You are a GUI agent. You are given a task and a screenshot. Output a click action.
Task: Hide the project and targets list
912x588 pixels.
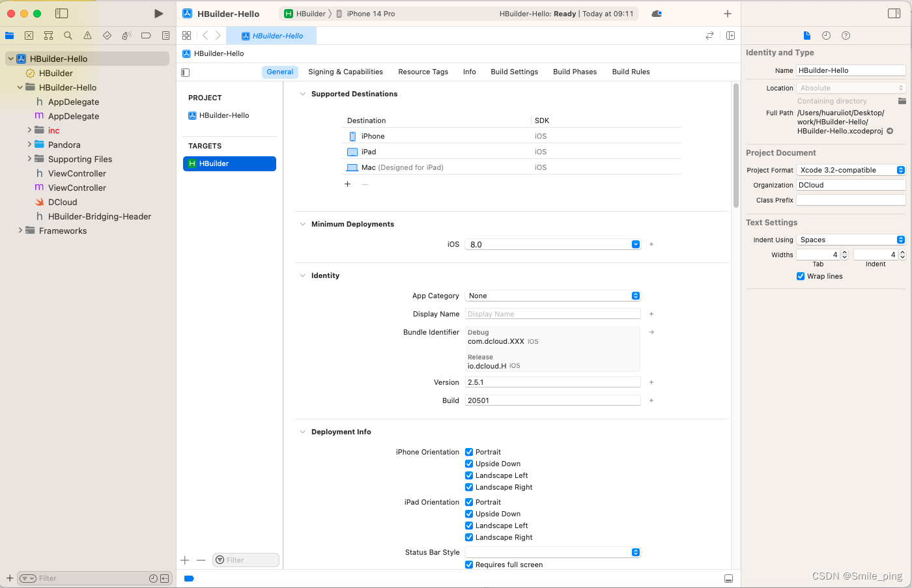coord(186,72)
